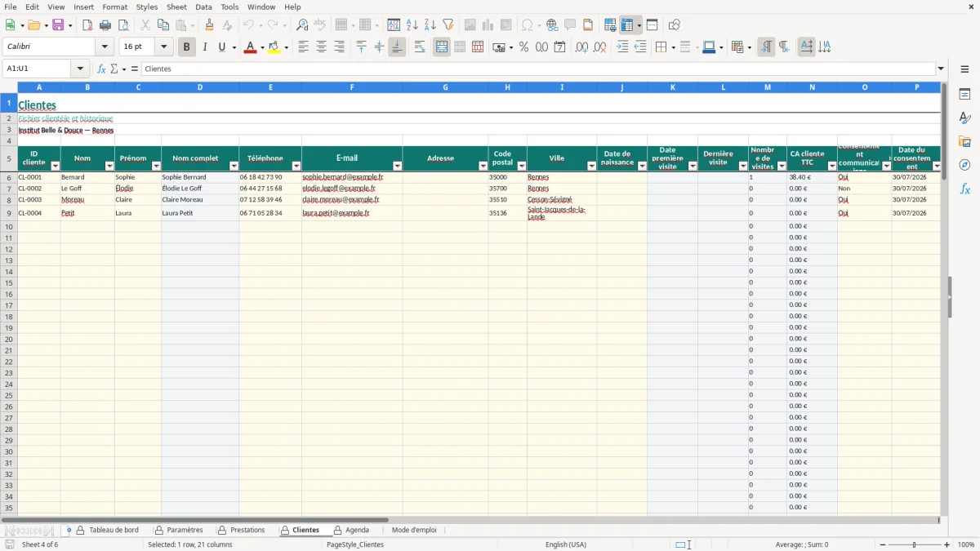Toggle Align Bottom vertical alignment

(x=397, y=47)
